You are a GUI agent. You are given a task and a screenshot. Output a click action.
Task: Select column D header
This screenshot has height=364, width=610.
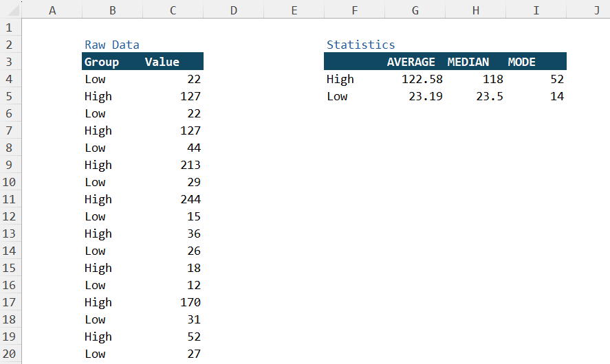click(x=233, y=10)
